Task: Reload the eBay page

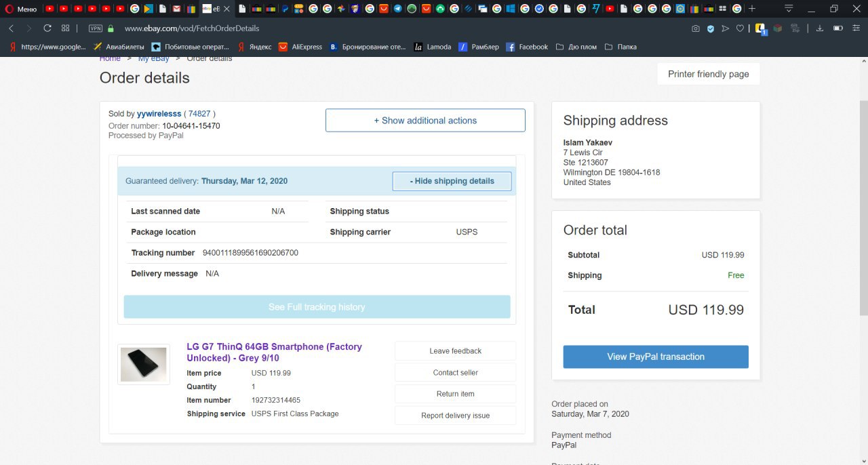Action: click(x=47, y=28)
